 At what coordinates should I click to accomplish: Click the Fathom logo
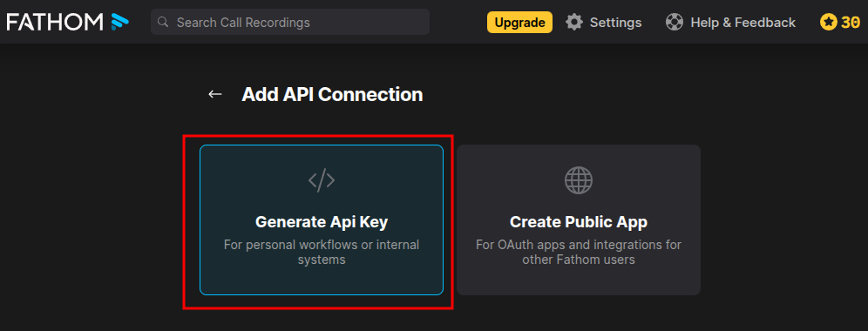coord(67,22)
